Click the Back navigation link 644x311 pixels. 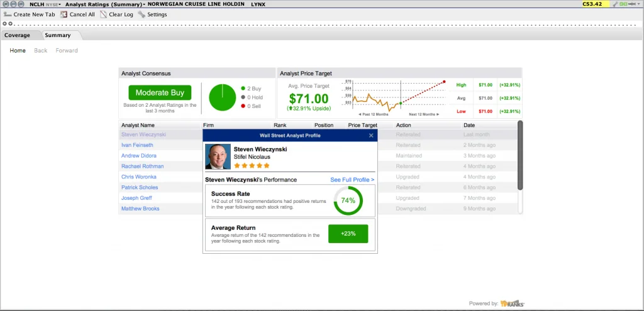tap(41, 50)
